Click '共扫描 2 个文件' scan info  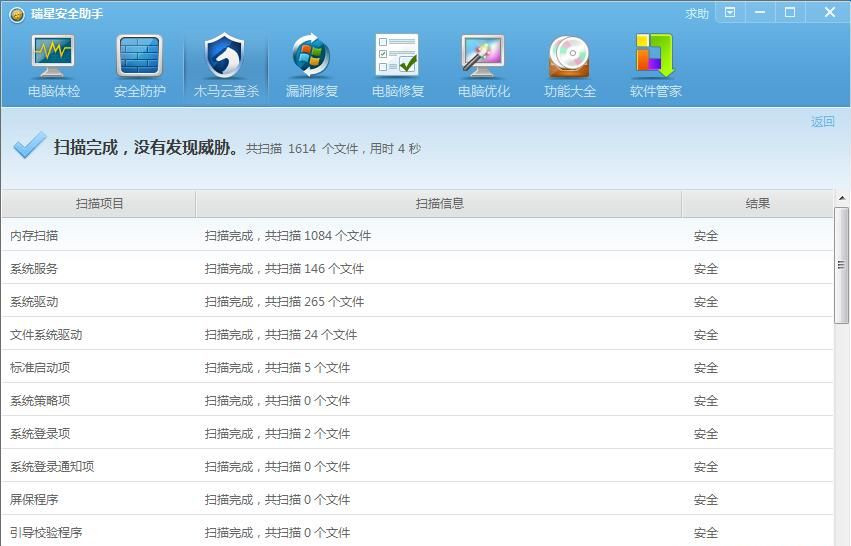pyautogui.click(x=307, y=434)
